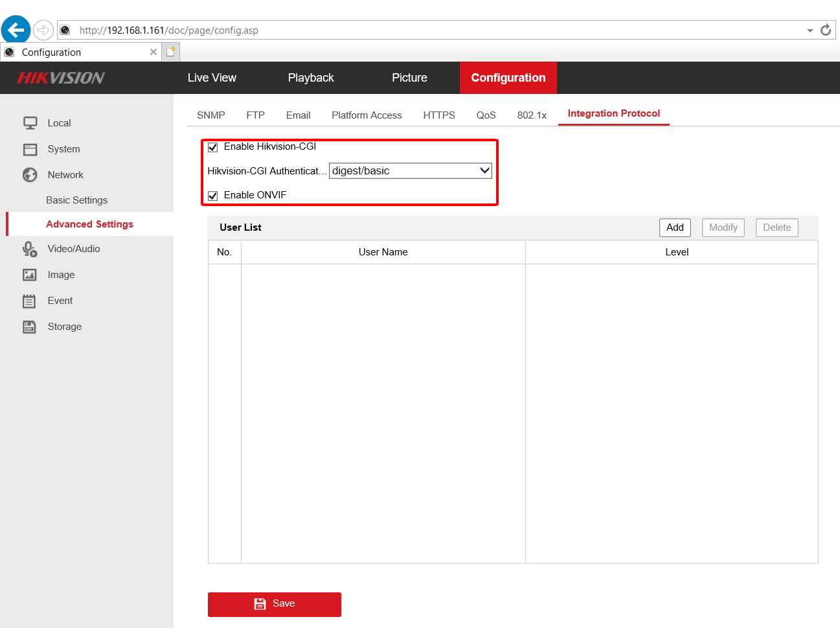The height and width of the screenshot is (628, 840).
Task: Click the User Name column header
Action: (x=383, y=252)
